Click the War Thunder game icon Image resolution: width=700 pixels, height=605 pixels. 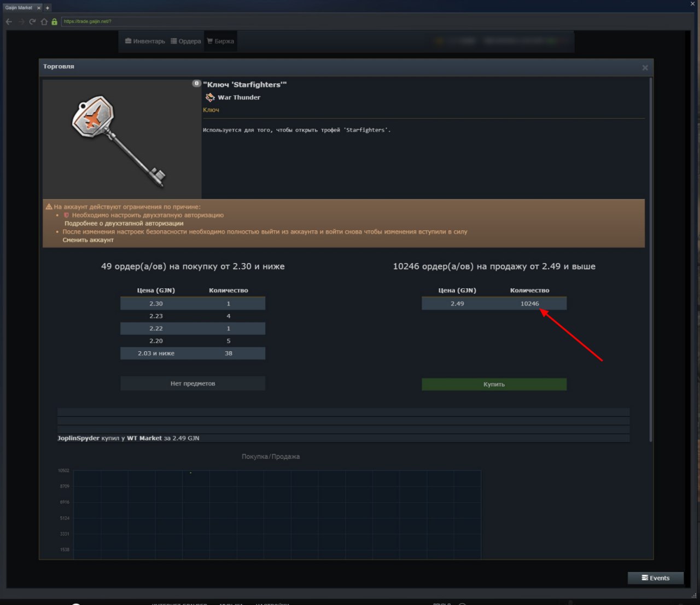tap(210, 97)
